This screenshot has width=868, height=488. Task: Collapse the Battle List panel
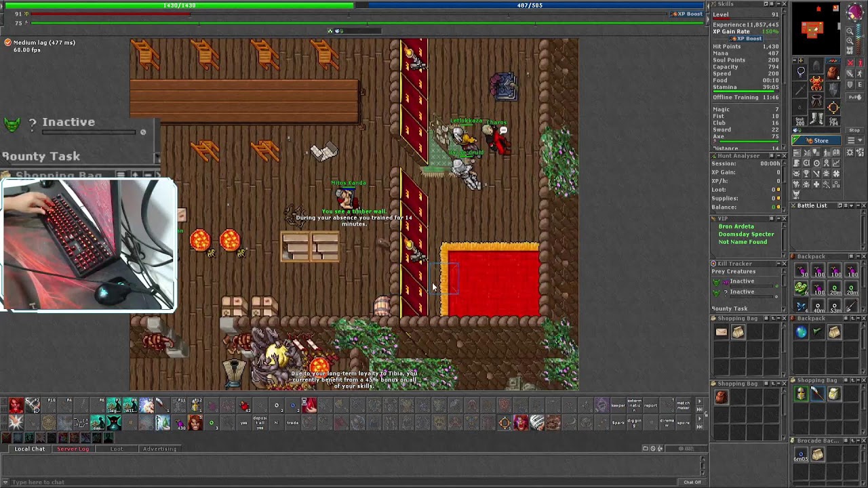tap(857, 205)
